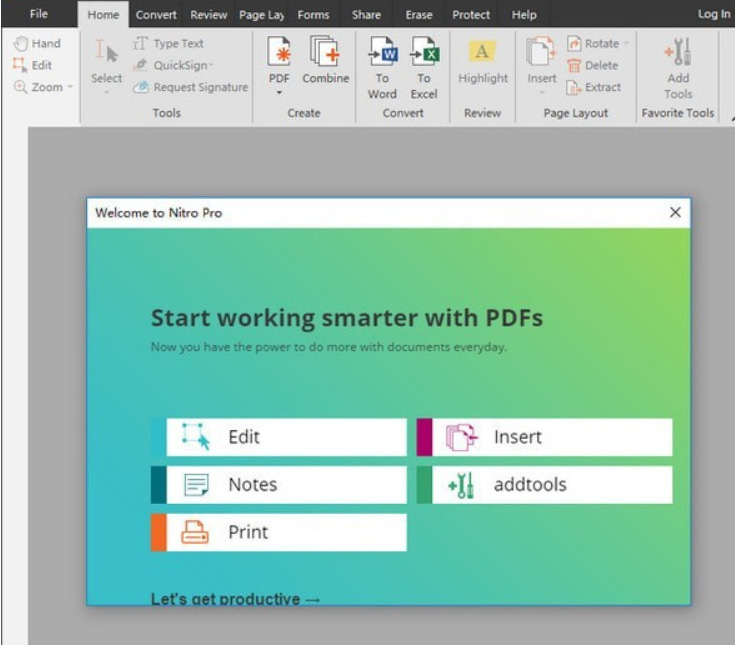Open the Rotate dropdown arrow
Screen dimensions: 735x645
click(627, 44)
